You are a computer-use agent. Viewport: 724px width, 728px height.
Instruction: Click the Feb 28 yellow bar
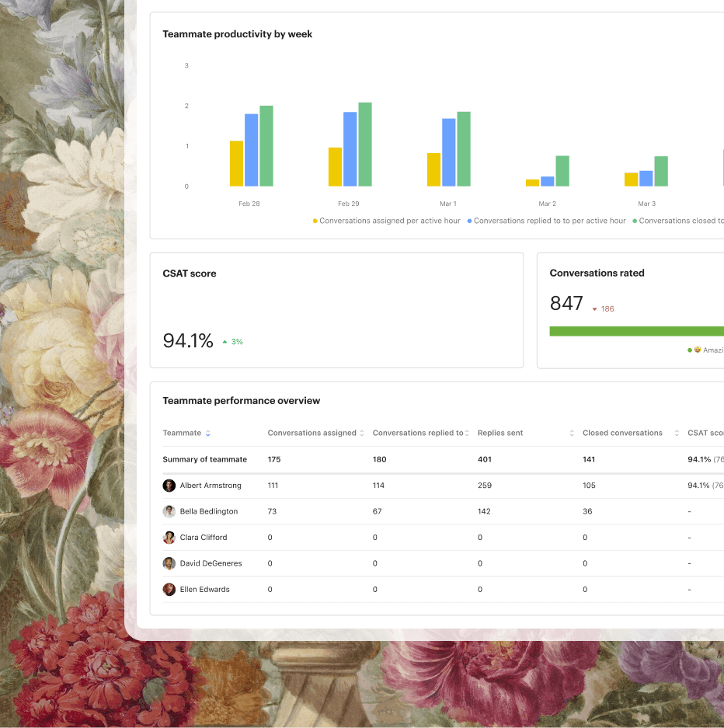coord(237,163)
